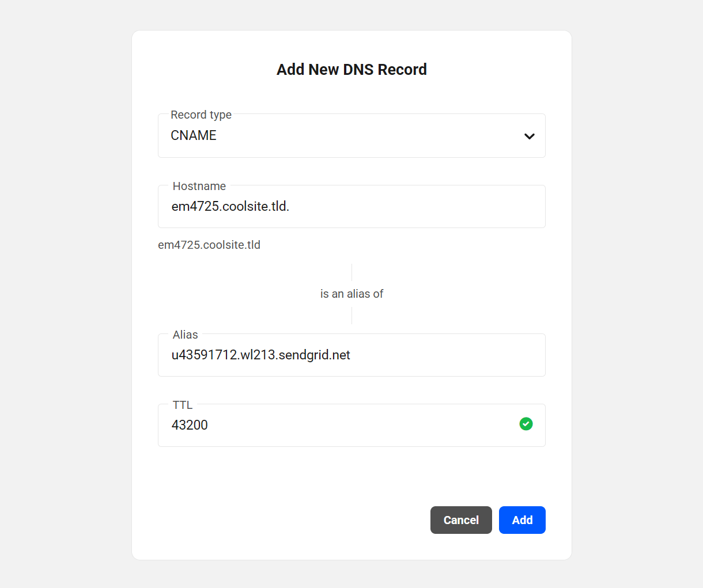Click the TTL value 43200
Viewport: 703px width, 588px height.
click(190, 424)
